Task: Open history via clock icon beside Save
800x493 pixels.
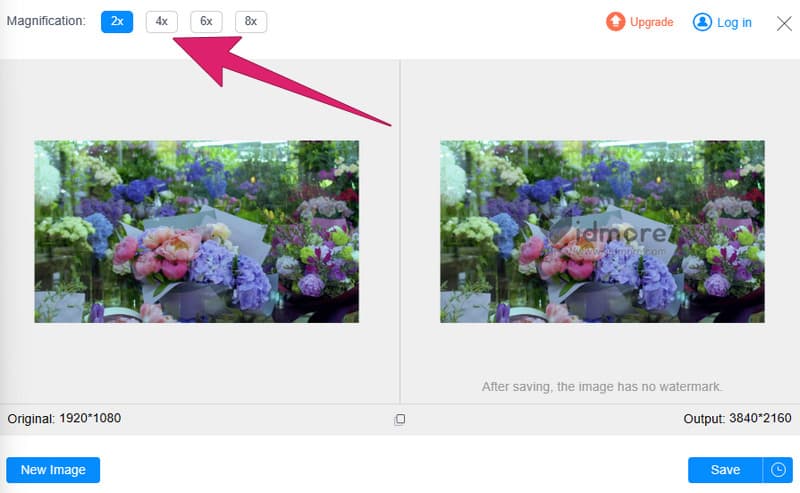Action: tap(777, 470)
